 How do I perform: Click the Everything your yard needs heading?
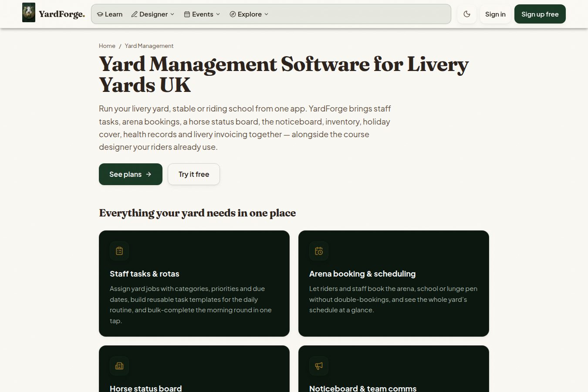(197, 213)
